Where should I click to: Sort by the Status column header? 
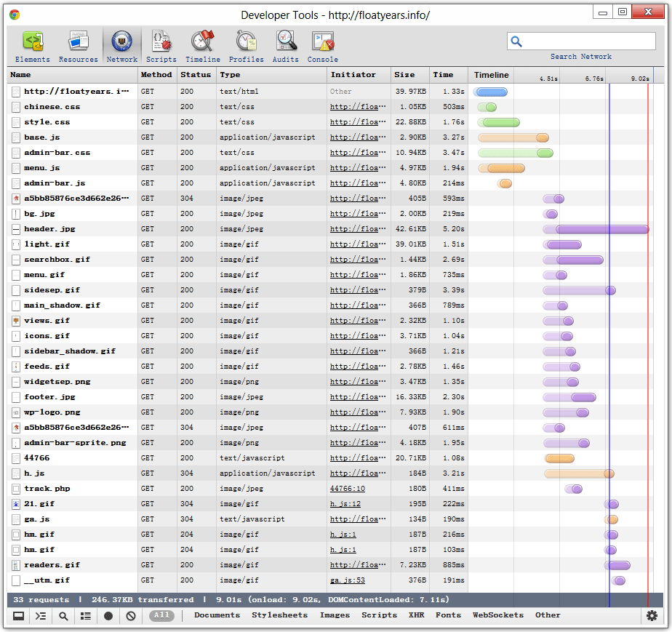point(196,75)
